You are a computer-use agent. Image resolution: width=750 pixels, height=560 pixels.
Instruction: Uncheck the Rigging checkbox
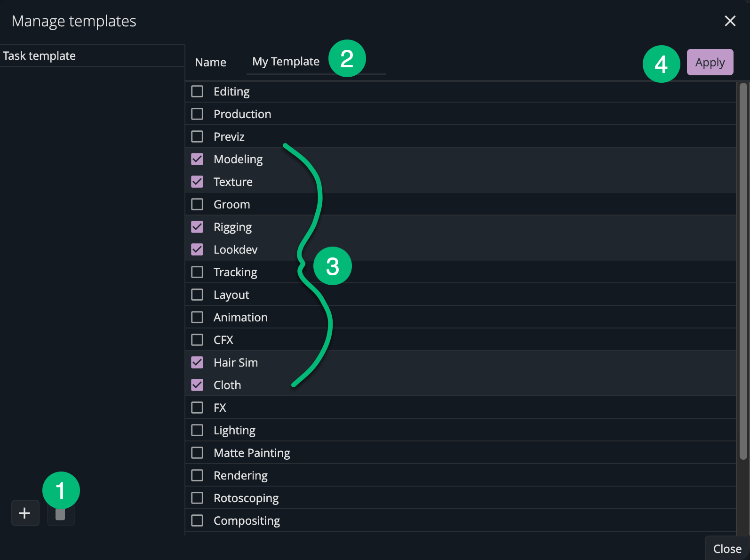tap(197, 227)
